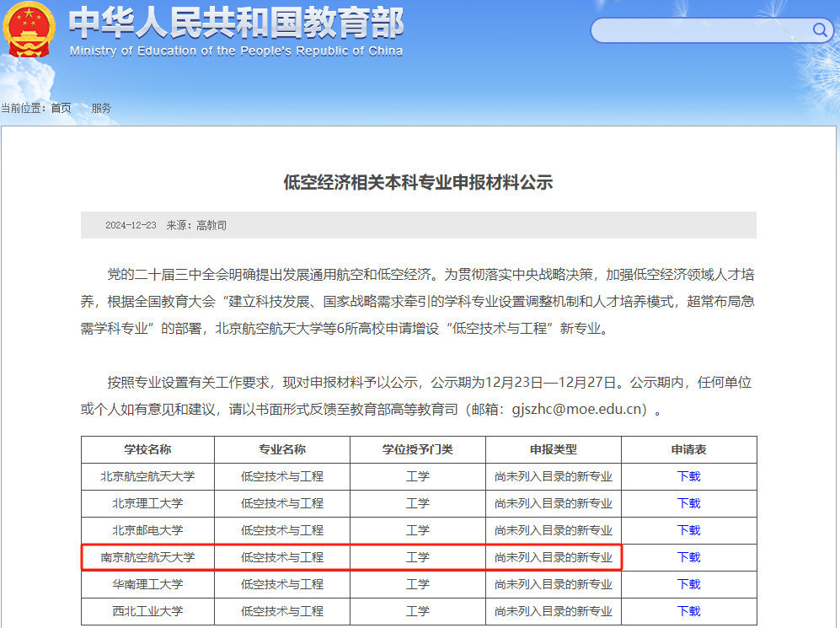Download 北京理工大学 application form
Image resolution: width=840 pixels, height=628 pixels.
688,502
